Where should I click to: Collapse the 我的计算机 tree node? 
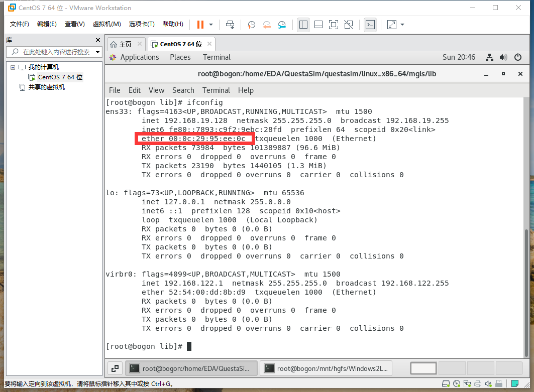[x=13, y=67]
